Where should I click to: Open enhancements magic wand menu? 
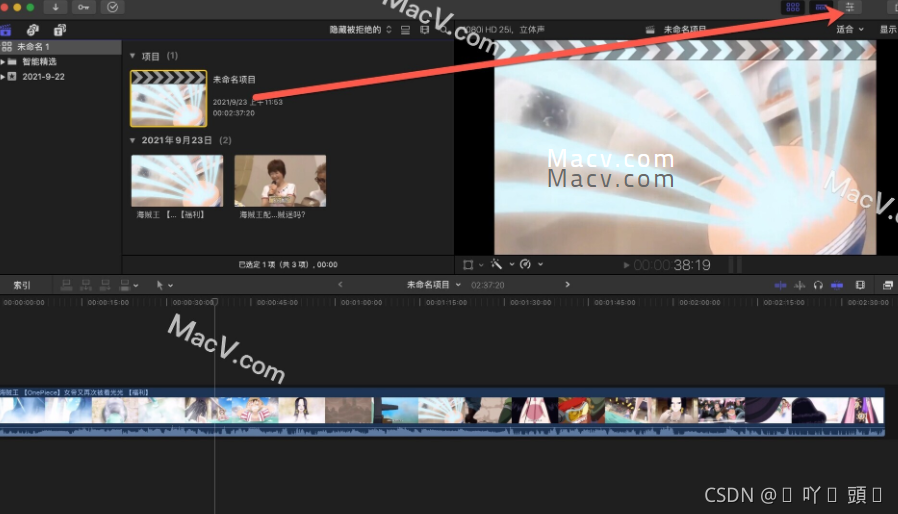click(497, 264)
